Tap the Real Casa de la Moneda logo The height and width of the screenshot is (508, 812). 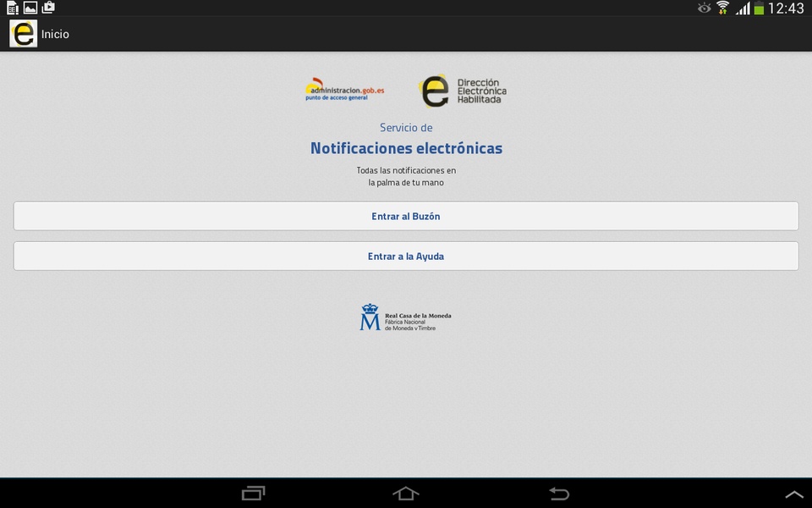coord(405,317)
